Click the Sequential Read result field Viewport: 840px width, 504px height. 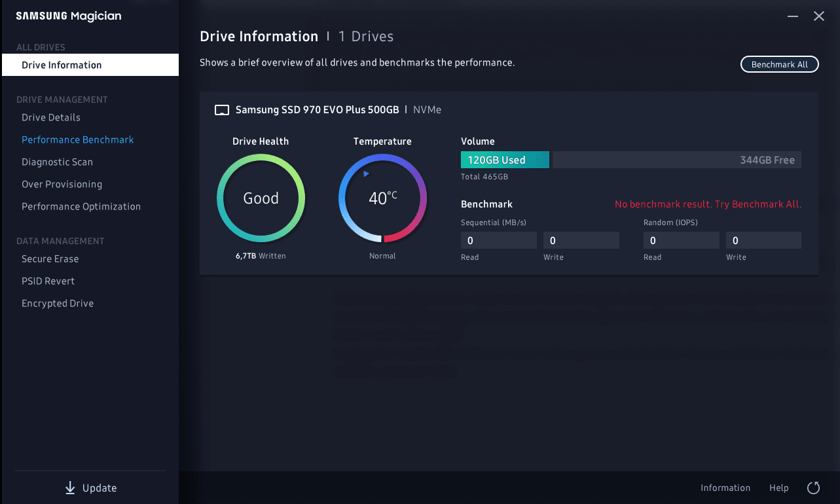coord(499,240)
